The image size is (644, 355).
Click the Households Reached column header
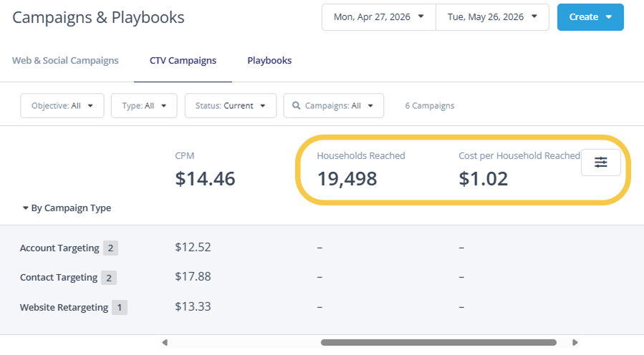pos(361,156)
